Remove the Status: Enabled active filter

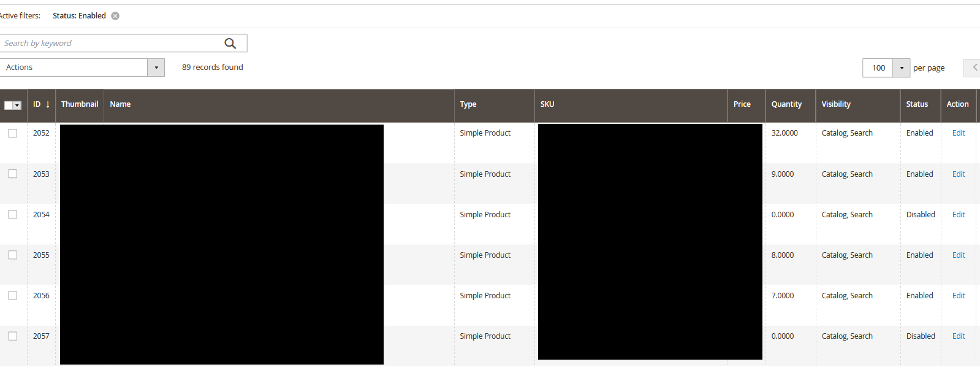(x=115, y=16)
